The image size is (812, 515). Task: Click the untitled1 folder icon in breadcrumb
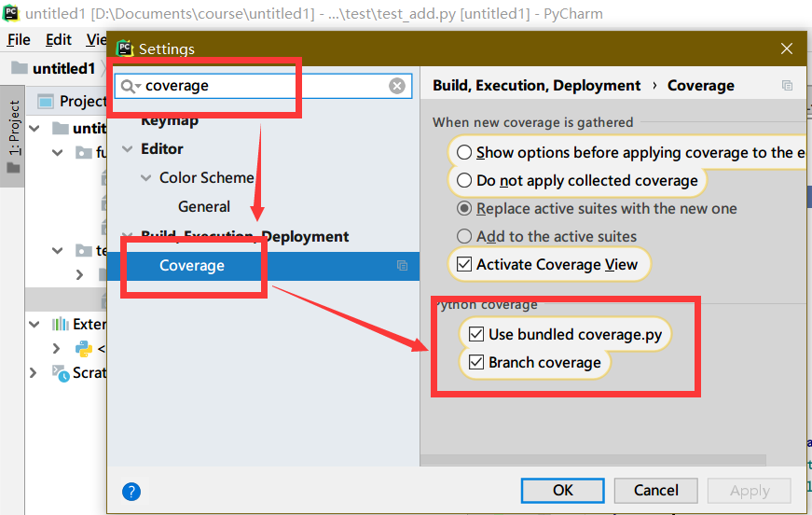pyautogui.click(x=20, y=68)
